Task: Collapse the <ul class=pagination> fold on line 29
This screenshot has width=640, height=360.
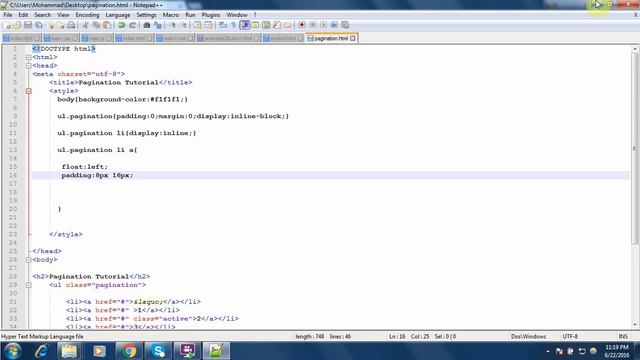Action: [x=29, y=285]
